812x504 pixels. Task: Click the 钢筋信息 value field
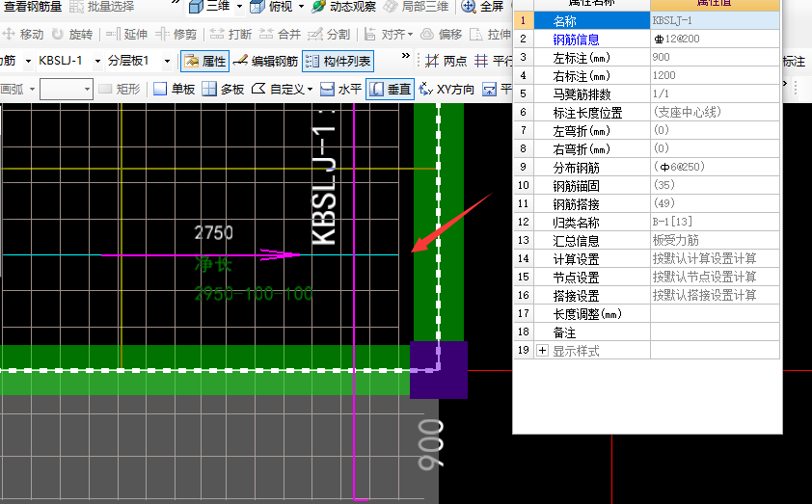715,39
